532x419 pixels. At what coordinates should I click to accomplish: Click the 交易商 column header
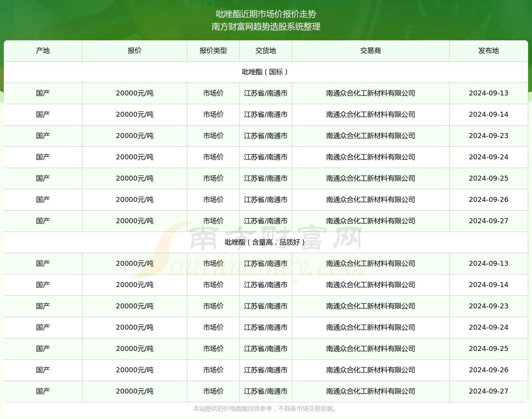370,51
